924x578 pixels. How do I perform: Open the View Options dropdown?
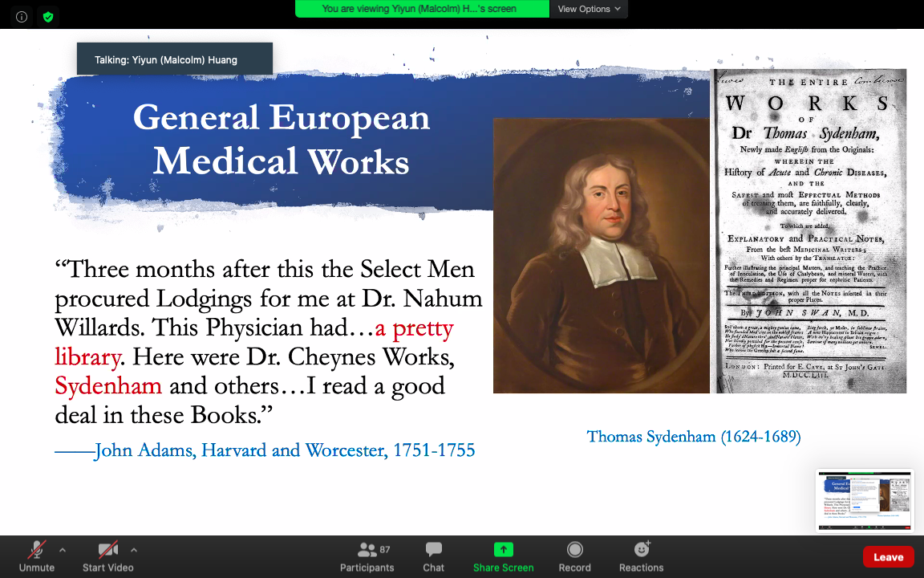coord(589,9)
